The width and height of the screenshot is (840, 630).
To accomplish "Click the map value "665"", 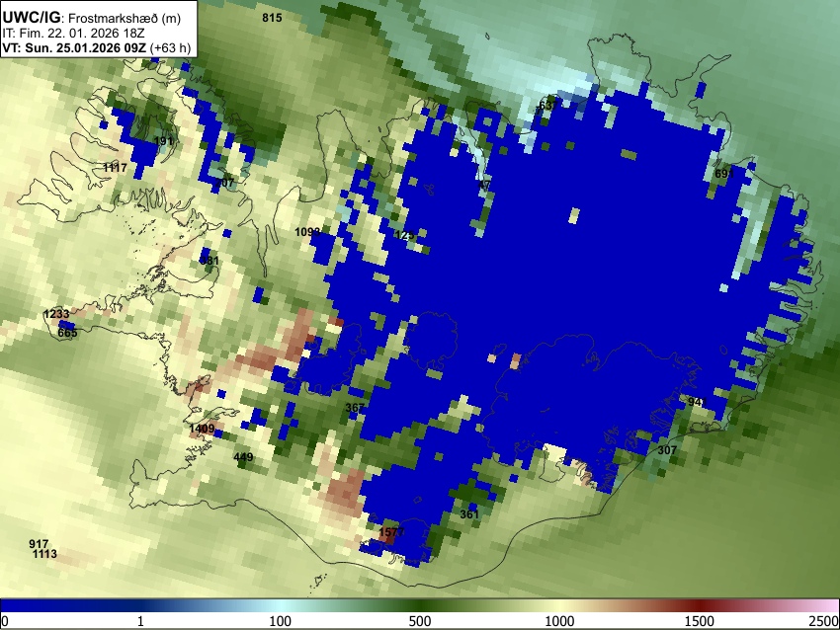I will [x=67, y=333].
